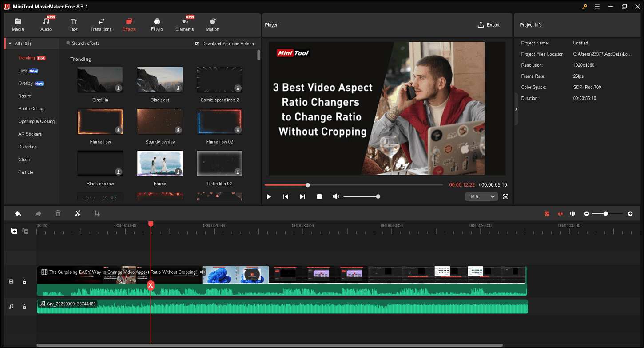Toggle lock on the video track
This screenshot has width=644, height=348.
click(x=24, y=282)
